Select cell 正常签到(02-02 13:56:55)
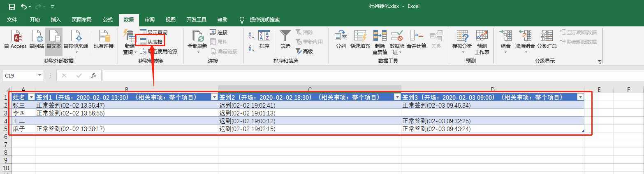This screenshot has width=644, height=174. [x=127, y=113]
